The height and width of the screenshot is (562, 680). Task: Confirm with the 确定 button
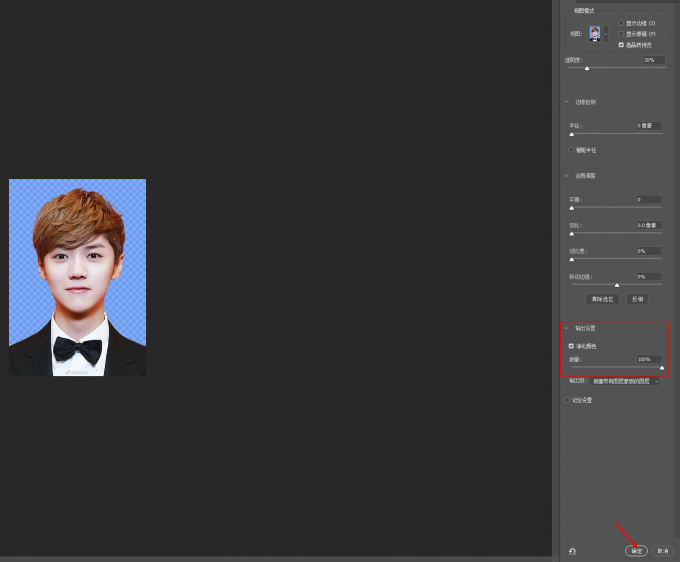coord(636,551)
